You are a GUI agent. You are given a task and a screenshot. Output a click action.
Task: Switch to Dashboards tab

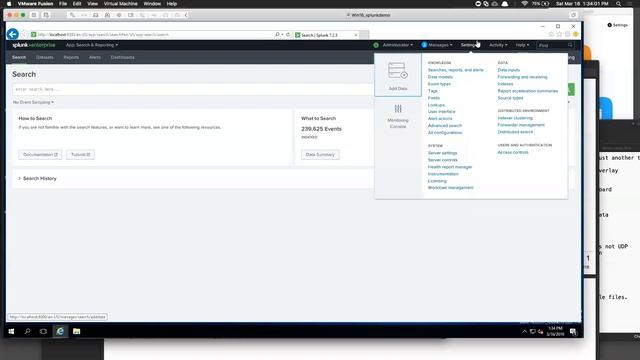[x=122, y=58]
